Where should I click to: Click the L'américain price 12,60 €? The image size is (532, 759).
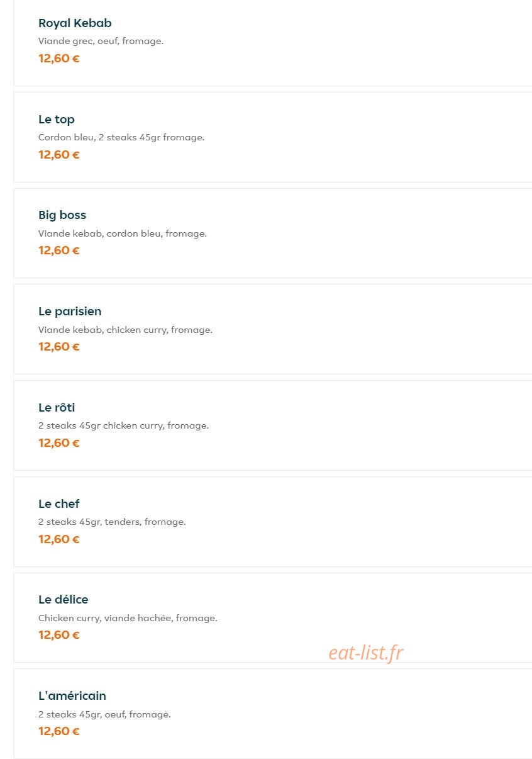[x=59, y=731]
